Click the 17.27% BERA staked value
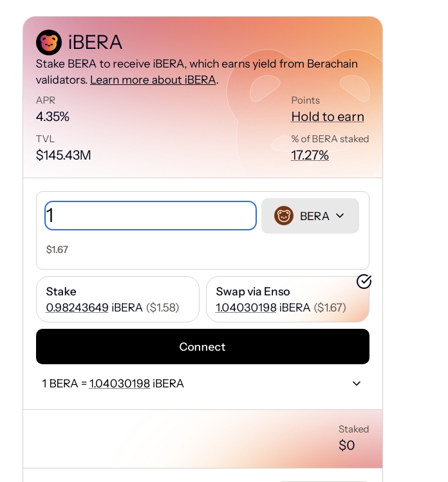 pos(310,155)
